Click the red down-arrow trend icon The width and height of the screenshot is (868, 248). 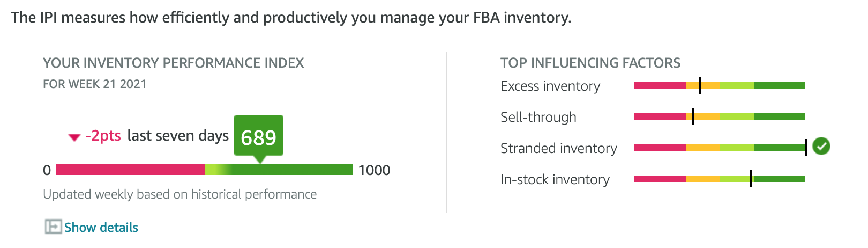74,137
